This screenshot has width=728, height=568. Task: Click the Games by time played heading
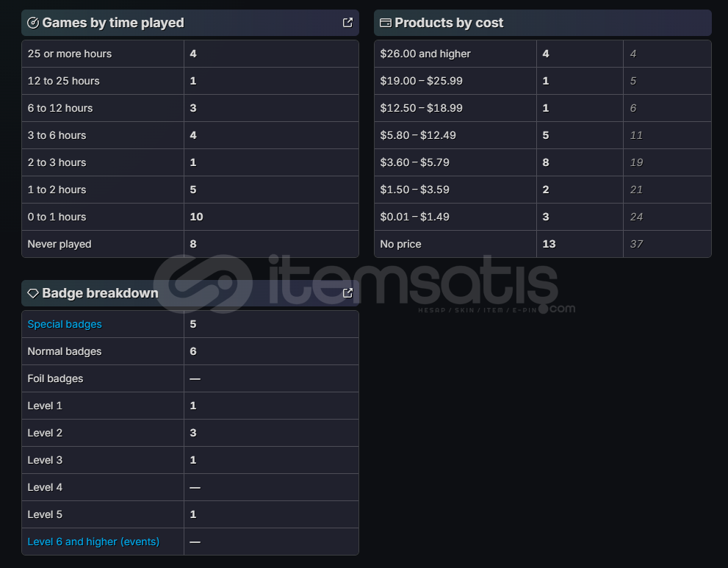coord(113,23)
